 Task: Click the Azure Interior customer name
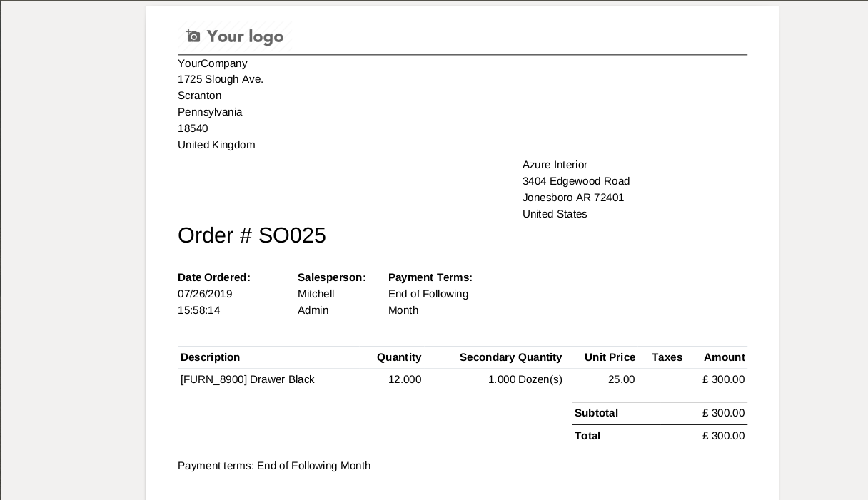(x=555, y=165)
